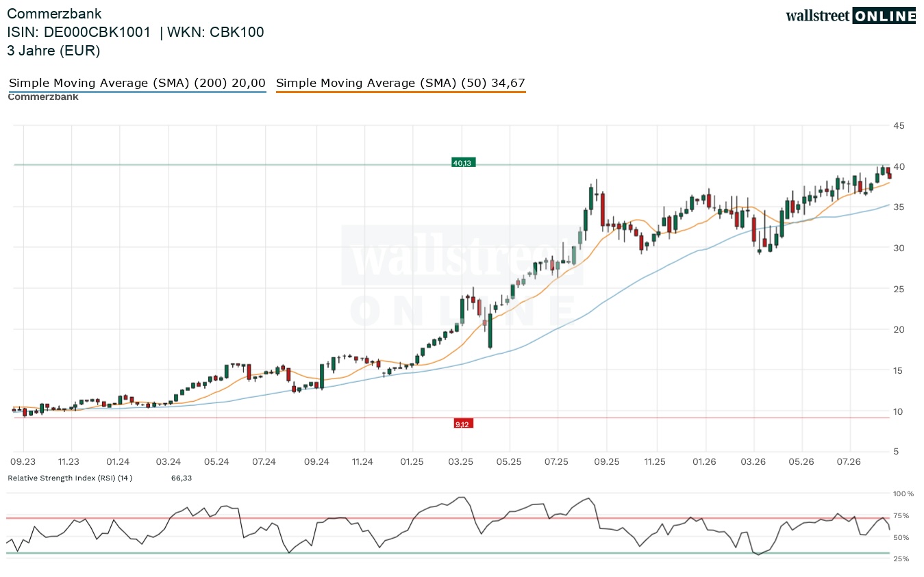Click the 20 price axis label
This screenshot has height=577, width=924.
[899, 330]
